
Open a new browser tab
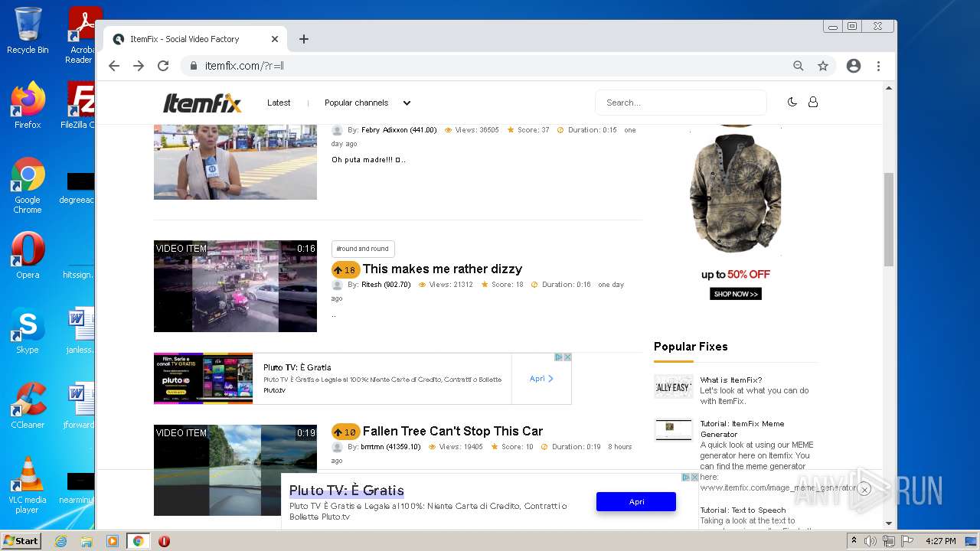(304, 39)
